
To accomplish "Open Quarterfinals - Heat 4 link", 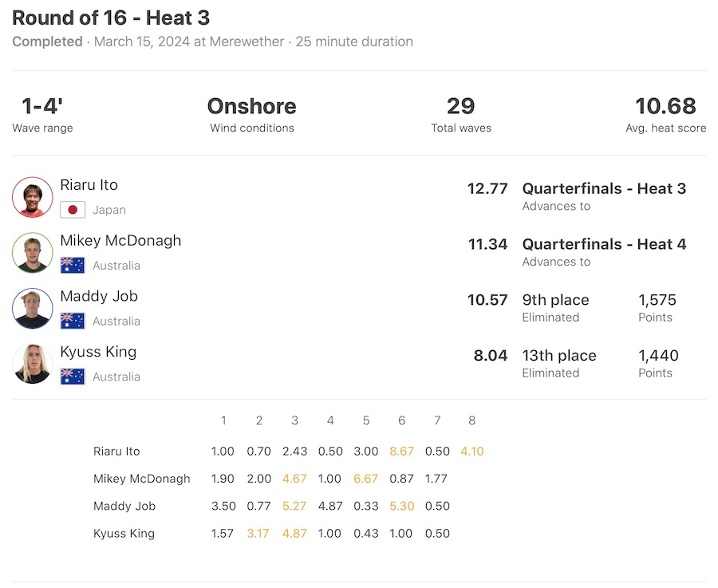I will 604,245.
